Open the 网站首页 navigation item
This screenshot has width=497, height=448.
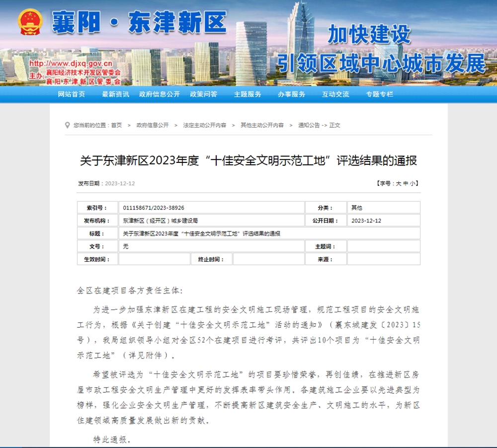[x=71, y=94]
